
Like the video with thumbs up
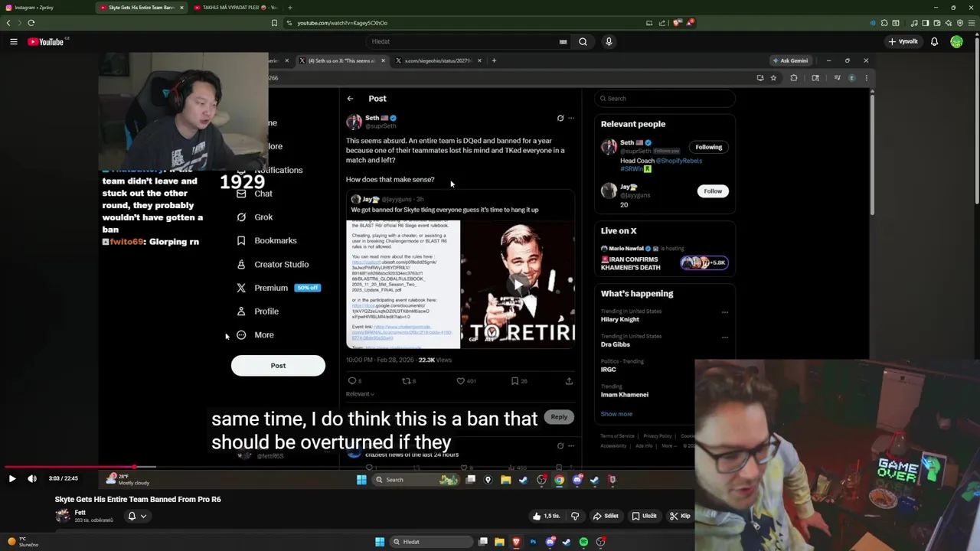547,516
